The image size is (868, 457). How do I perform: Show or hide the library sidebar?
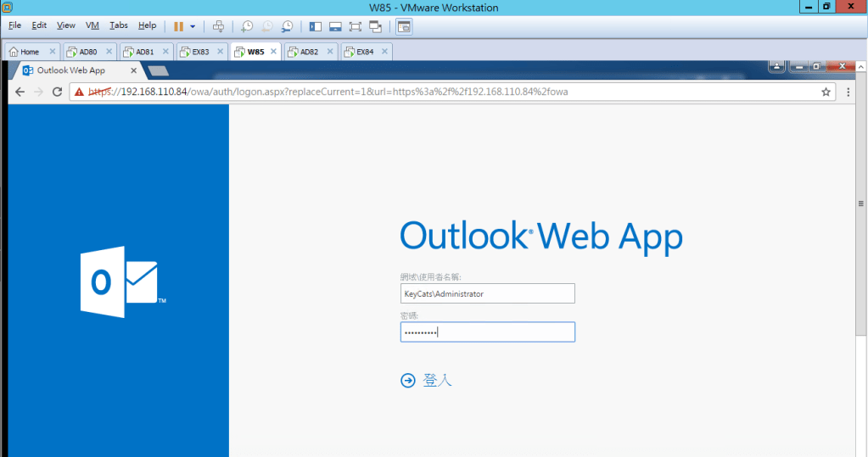click(315, 26)
